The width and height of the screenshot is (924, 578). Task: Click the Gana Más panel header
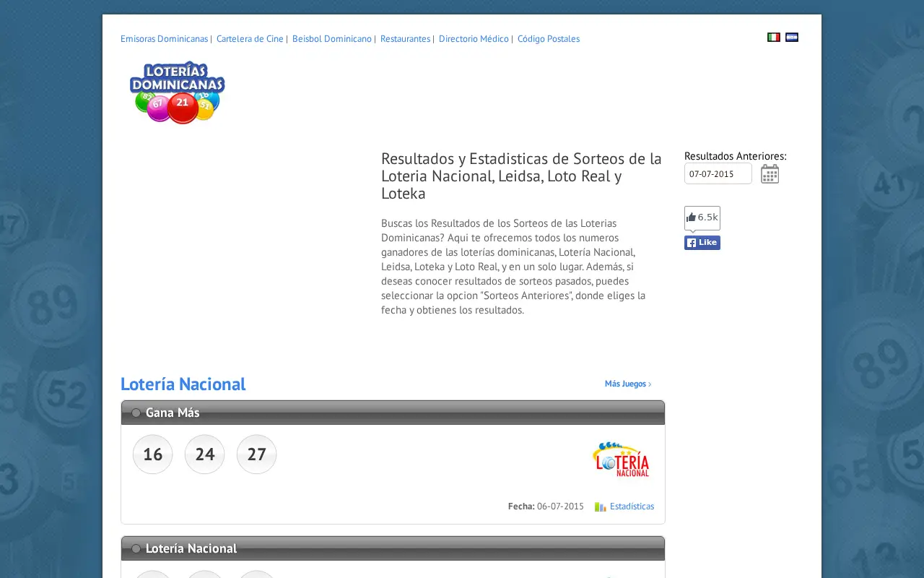393,413
